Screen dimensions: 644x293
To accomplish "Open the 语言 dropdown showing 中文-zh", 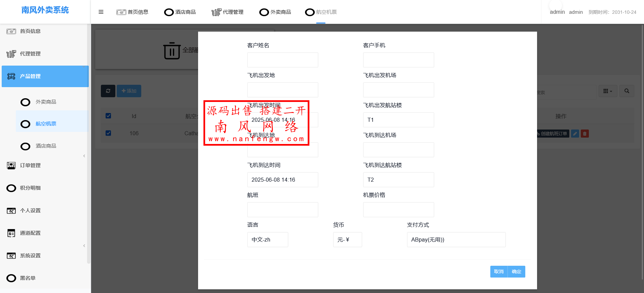I will [x=267, y=240].
